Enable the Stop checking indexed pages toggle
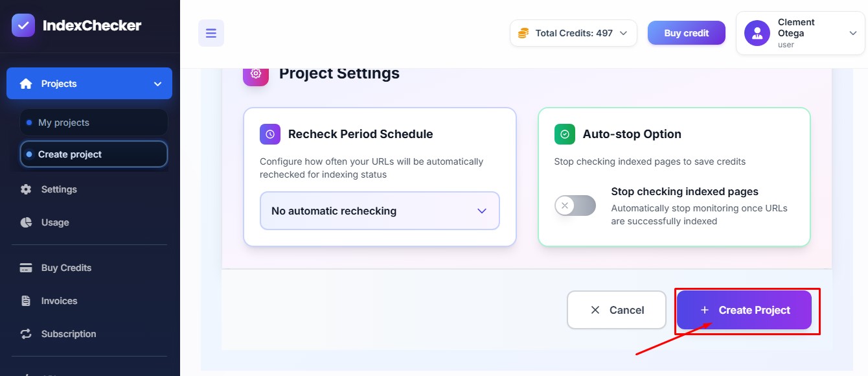This screenshot has width=868, height=376. point(575,206)
